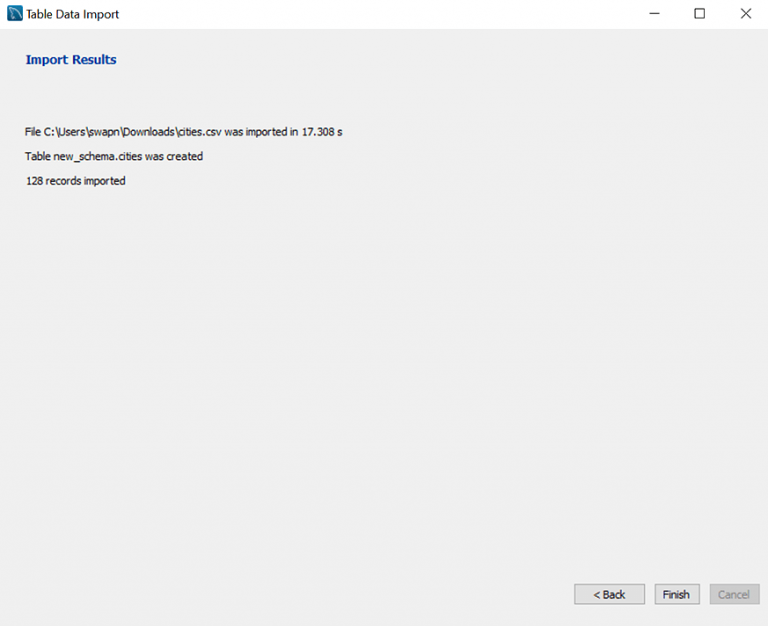This screenshot has height=626, width=768.
Task: Maximize the Table Data Import window
Action: 699,14
